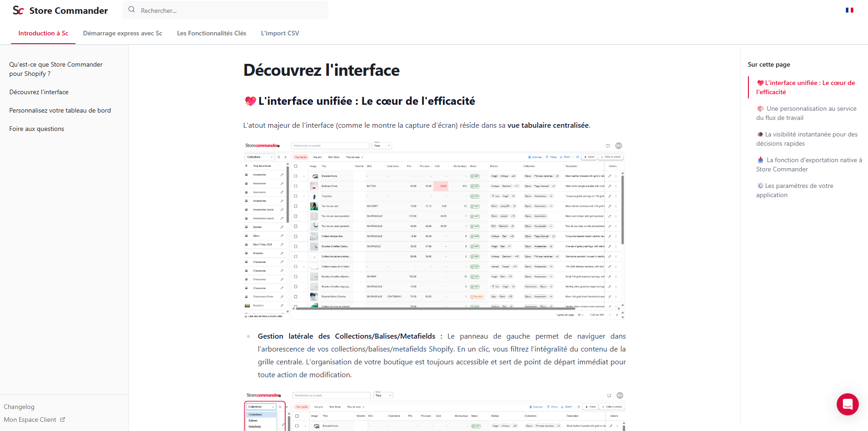The width and height of the screenshot is (868, 431).
Task: Switch to the Démarrage express avec Sc tab
Action: [122, 33]
